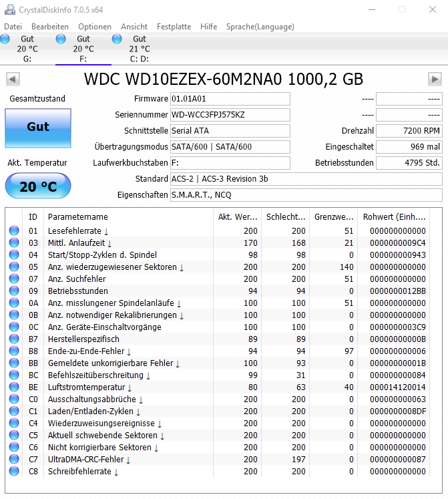Image resolution: width=448 pixels, height=499 pixels.
Task: Click the Drehzahl value 7200 RPM
Action: [409, 130]
